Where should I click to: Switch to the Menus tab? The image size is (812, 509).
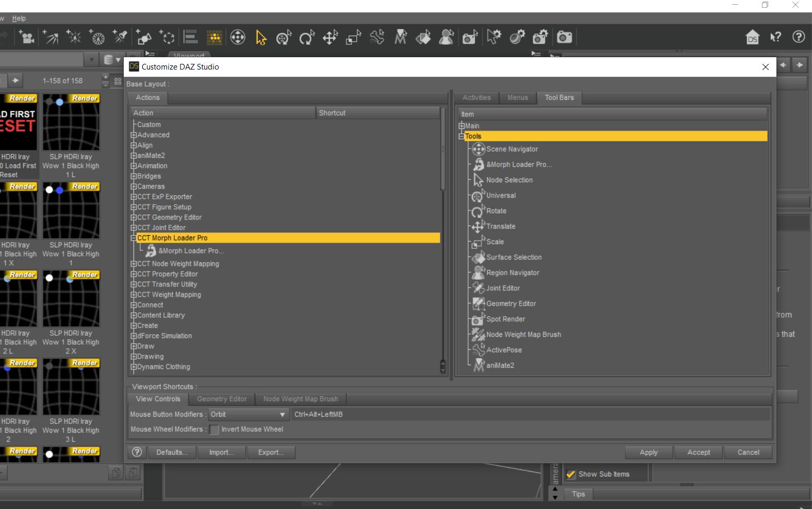[x=518, y=97]
